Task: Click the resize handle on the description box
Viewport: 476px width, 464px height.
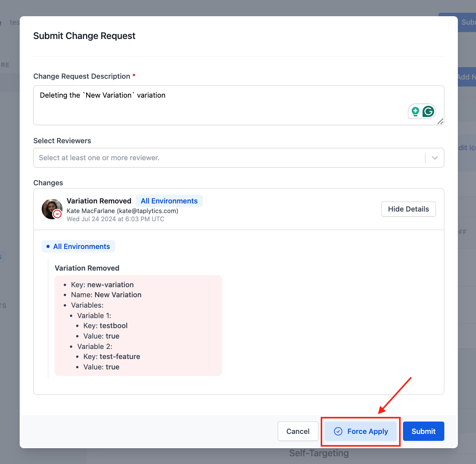Action: (x=440, y=122)
